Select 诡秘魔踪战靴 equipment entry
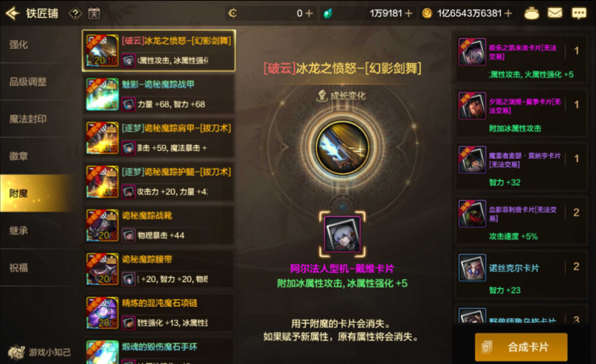Viewport: 596px width, 364px height. [x=159, y=226]
